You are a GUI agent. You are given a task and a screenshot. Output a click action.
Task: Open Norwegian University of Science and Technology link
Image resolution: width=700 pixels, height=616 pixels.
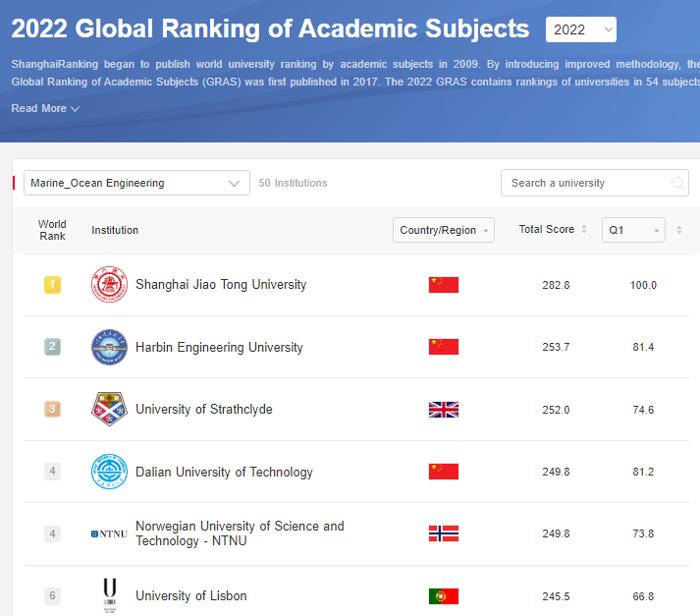pos(240,533)
